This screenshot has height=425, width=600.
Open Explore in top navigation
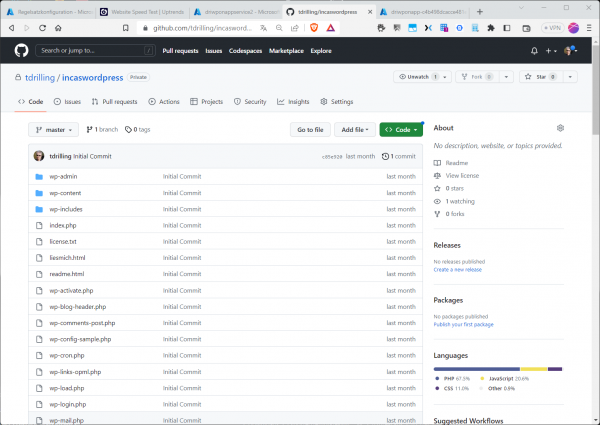click(x=321, y=51)
